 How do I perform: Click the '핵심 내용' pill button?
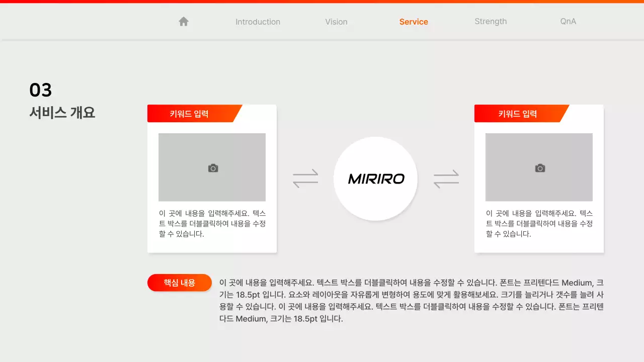tap(179, 283)
